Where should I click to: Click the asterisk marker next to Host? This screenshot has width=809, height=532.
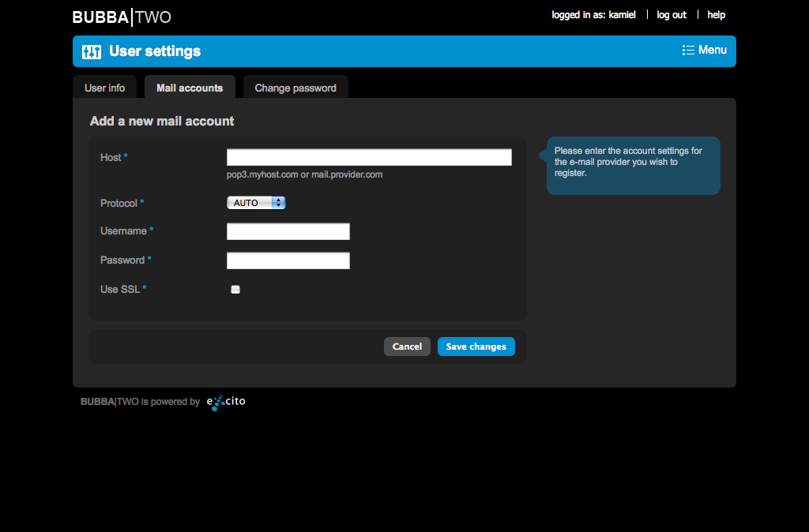click(x=126, y=157)
